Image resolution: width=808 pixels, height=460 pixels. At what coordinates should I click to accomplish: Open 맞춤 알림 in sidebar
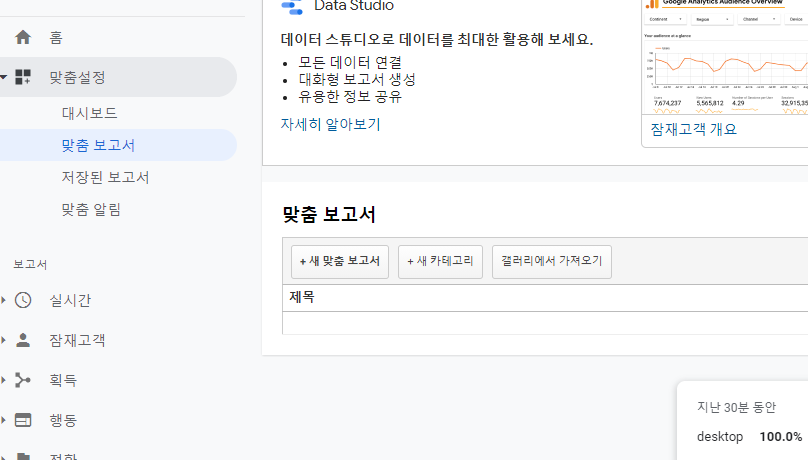[x=91, y=210]
